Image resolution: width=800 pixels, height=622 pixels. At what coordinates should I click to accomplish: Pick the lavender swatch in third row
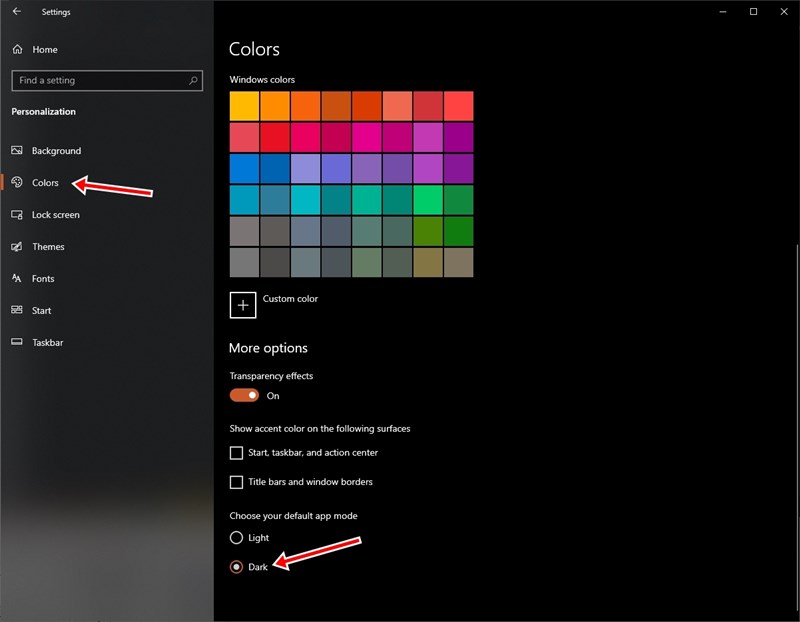[x=306, y=168]
